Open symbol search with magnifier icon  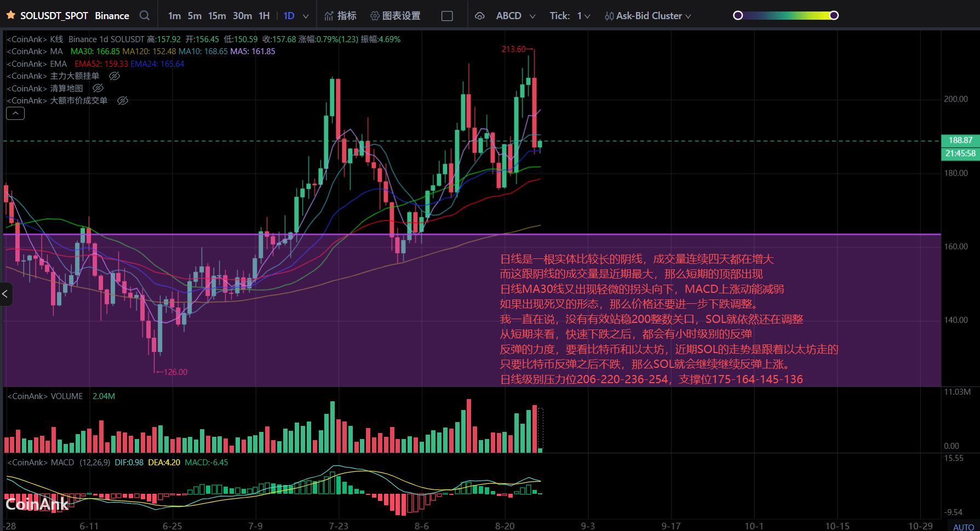pyautogui.click(x=145, y=15)
